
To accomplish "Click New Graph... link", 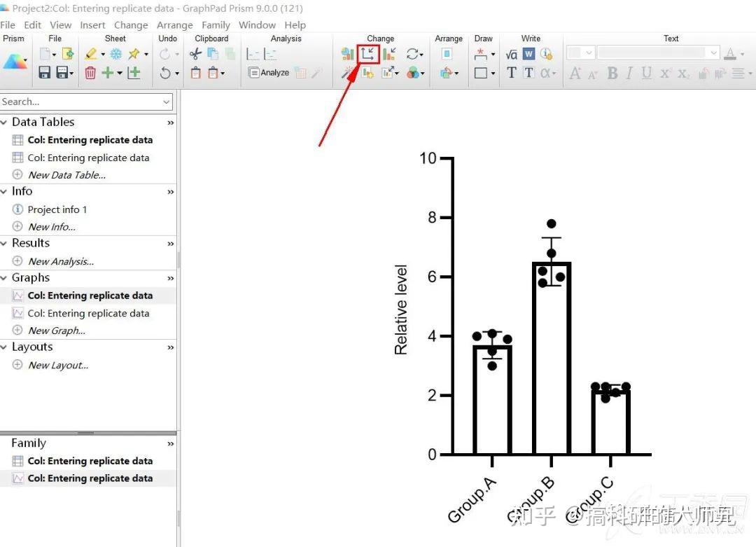I will [57, 331].
